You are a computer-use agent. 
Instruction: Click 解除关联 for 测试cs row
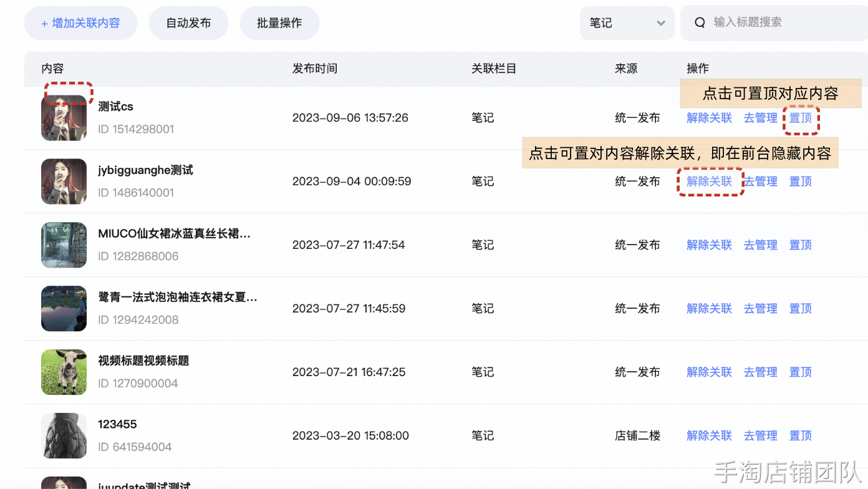(x=709, y=118)
